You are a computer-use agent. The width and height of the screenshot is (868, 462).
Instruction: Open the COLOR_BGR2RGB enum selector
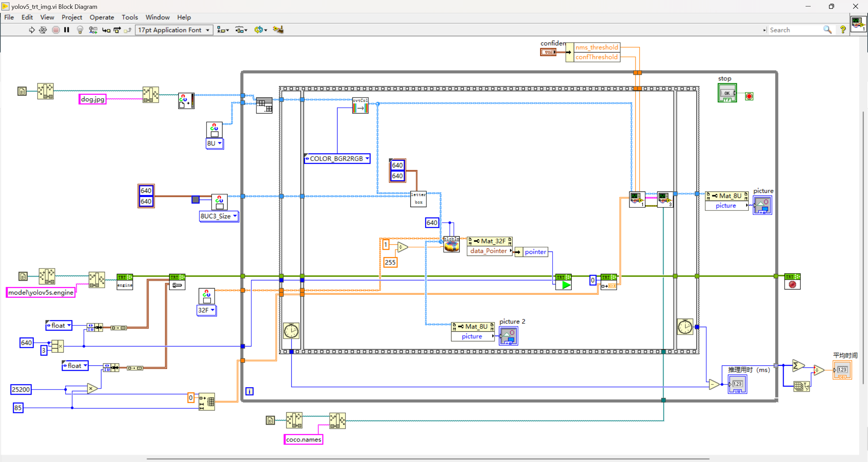point(337,158)
